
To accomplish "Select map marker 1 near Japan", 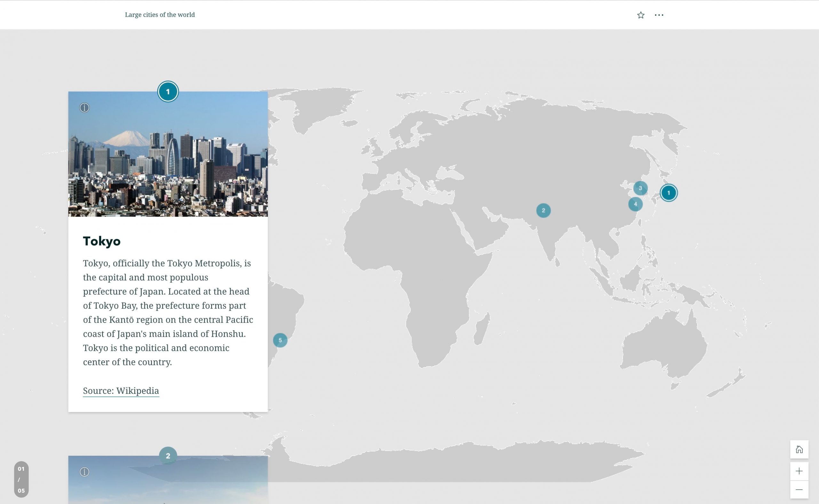I will coord(668,193).
